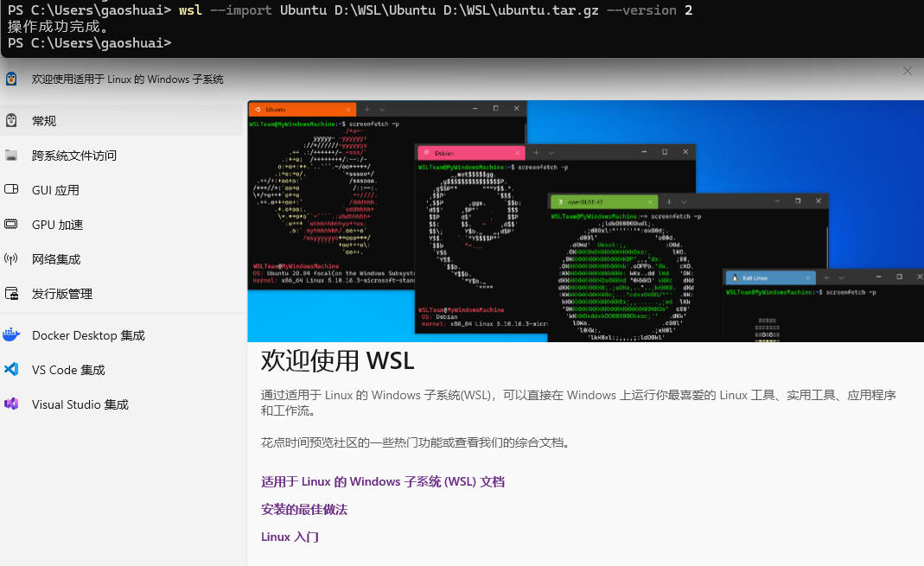The height and width of the screenshot is (566, 924).
Task: Click the 花点时间预览社区 sentence
Action: pos(417,442)
